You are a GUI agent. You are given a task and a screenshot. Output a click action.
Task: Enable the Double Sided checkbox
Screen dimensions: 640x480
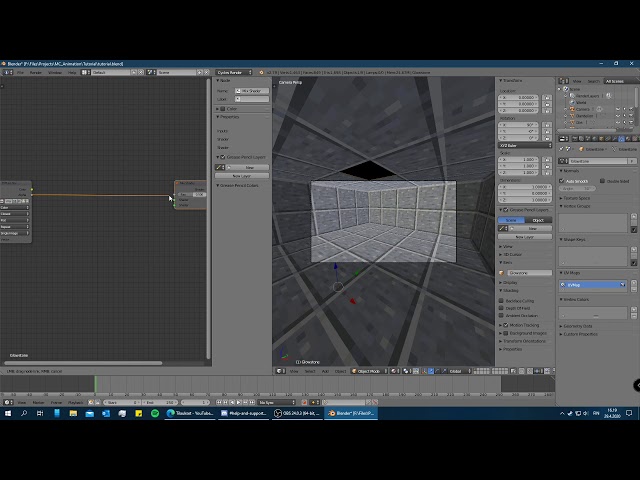(x=602, y=181)
